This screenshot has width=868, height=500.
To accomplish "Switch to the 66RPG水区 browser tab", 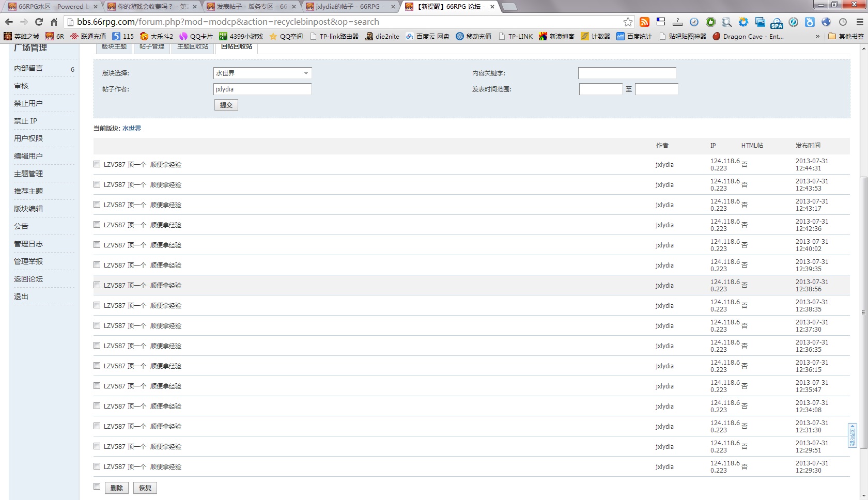I will [x=52, y=7].
